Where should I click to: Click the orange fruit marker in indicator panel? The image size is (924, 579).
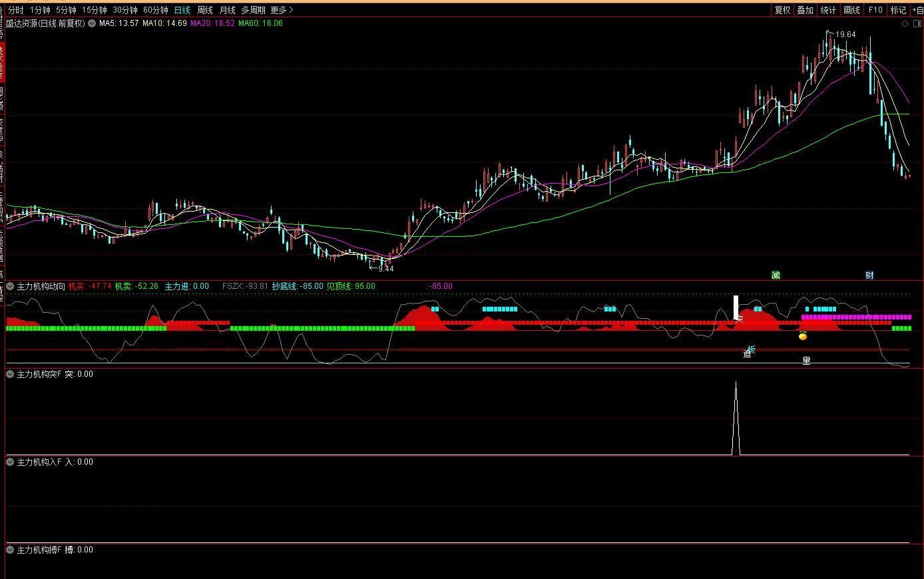tap(803, 336)
